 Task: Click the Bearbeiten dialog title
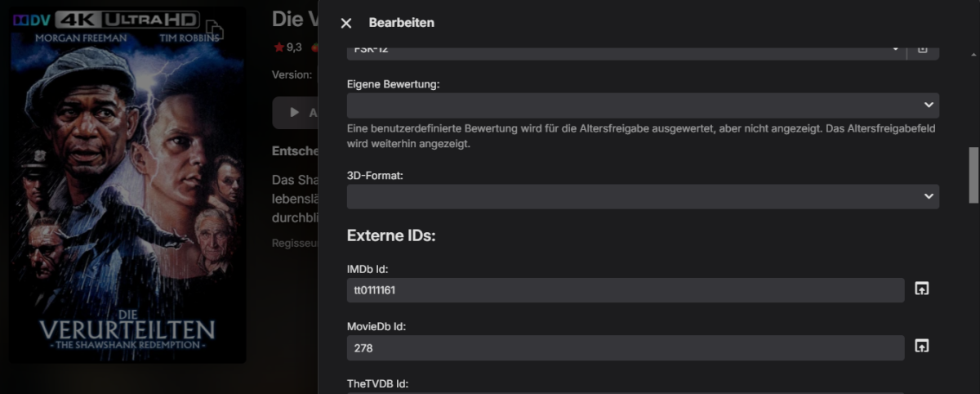click(x=401, y=23)
